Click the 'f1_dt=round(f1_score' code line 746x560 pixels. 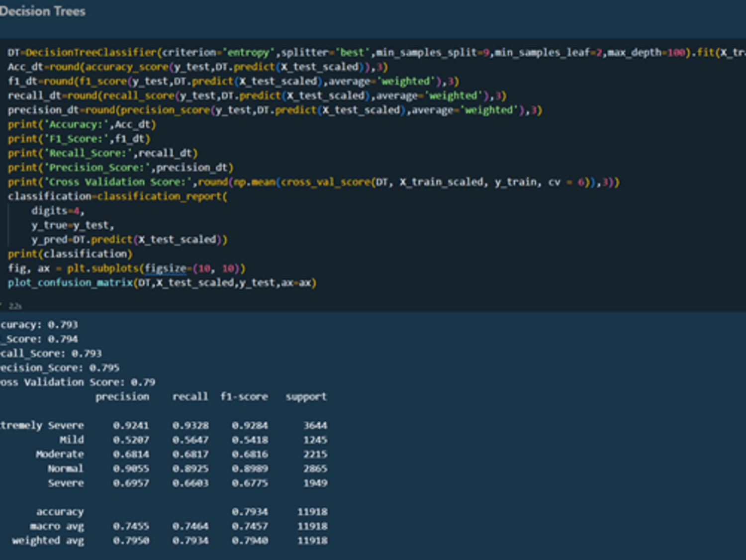[233, 81]
